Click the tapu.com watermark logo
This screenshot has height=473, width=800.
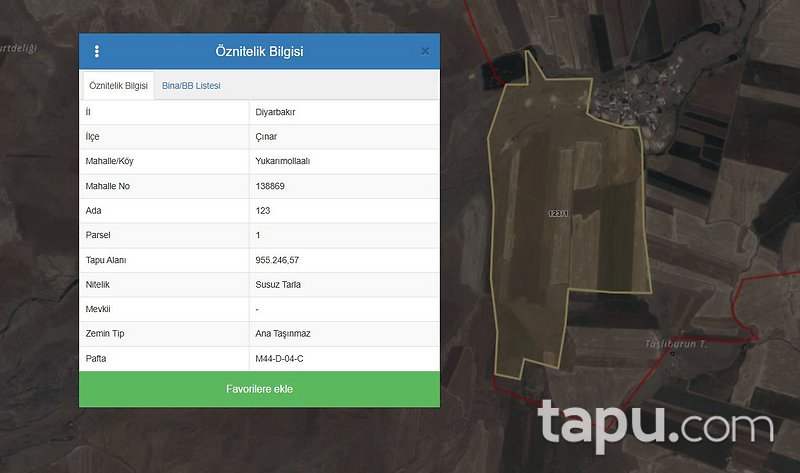tap(656, 423)
